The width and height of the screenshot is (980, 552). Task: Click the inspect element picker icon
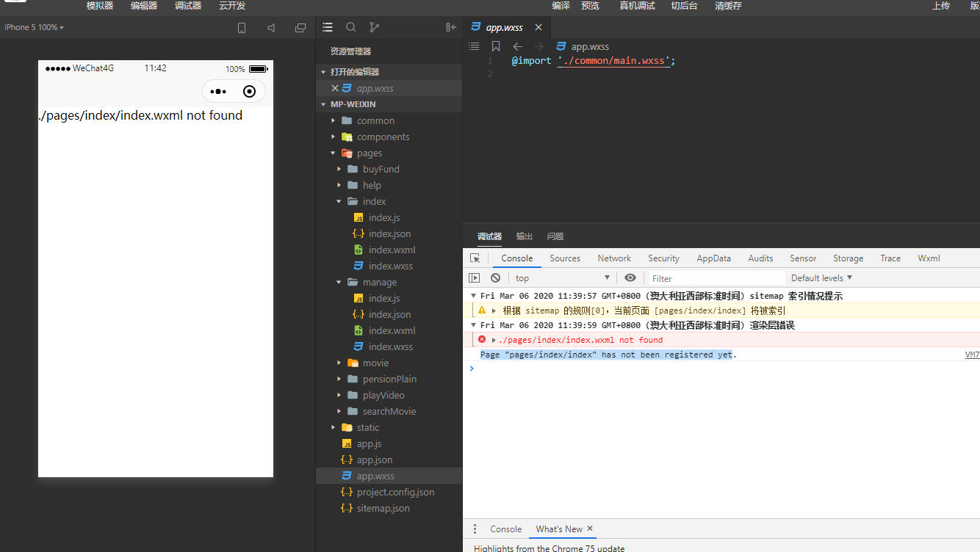[x=475, y=258]
